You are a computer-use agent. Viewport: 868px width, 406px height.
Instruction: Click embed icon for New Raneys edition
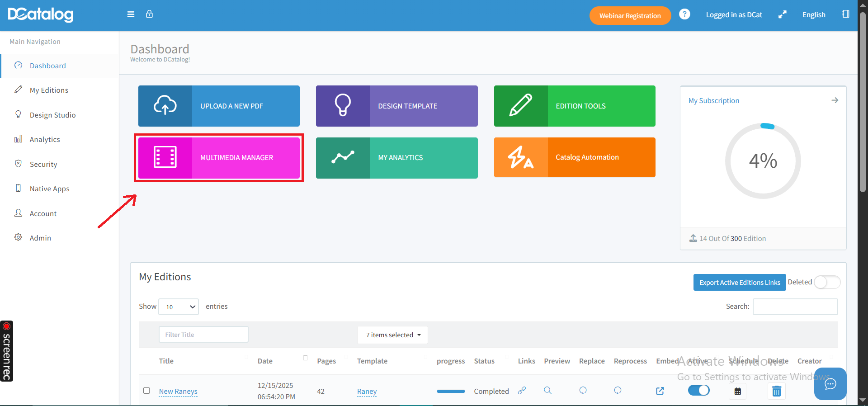tap(660, 391)
